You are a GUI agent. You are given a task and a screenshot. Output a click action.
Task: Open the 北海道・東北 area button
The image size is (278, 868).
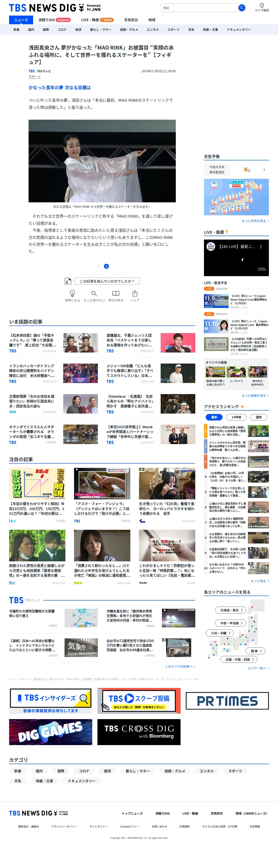pos(231,610)
